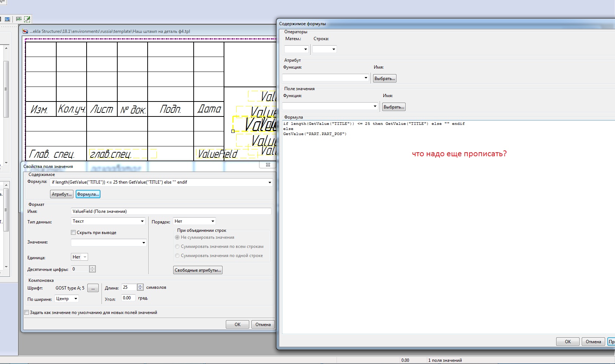Open the Матем. operators dropdown
This screenshot has height=364, width=615.
coord(297,49)
